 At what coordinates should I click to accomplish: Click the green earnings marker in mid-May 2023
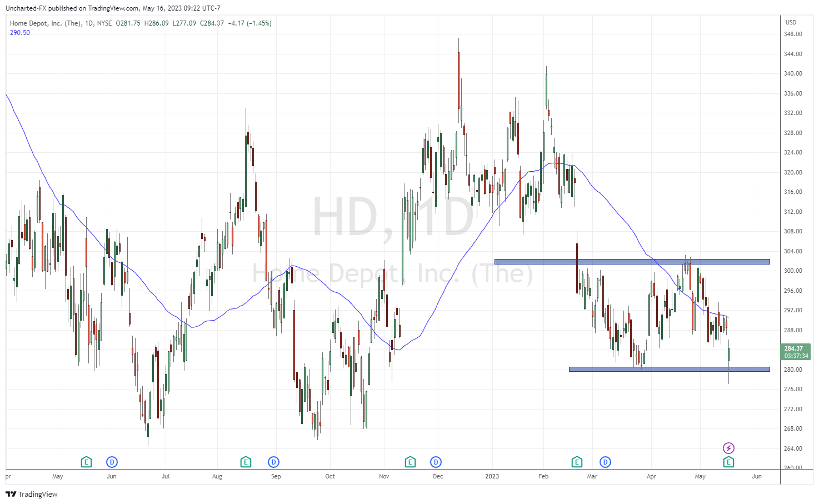pyautogui.click(x=729, y=462)
